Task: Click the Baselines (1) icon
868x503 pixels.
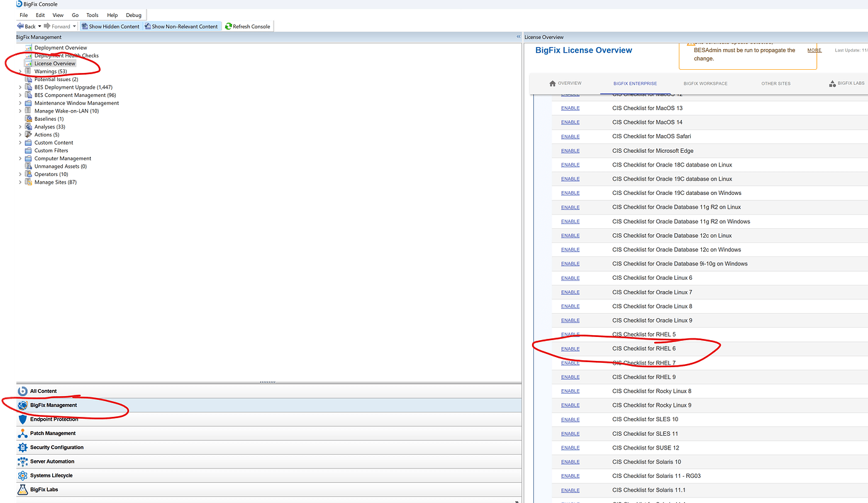Action: [28, 119]
